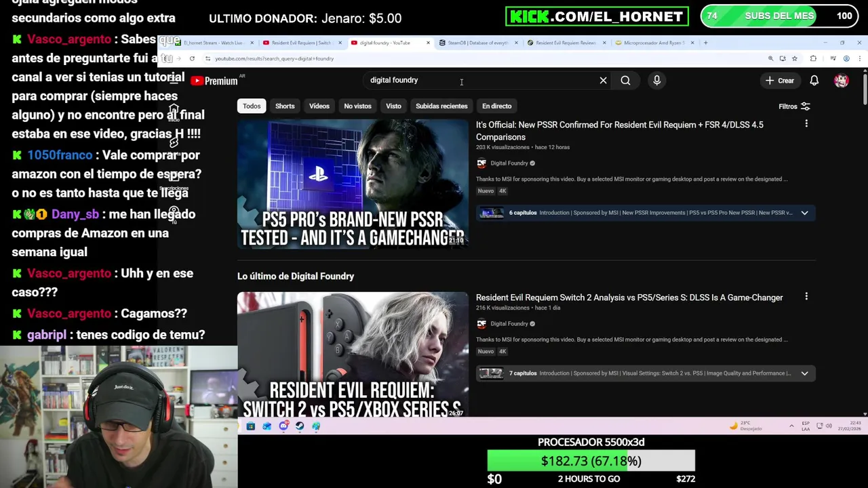Image resolution: width=868 pixels, height=488 pixels.
Task: Switch to Resident Evil Requiem Switch tab
Action: pos(302,43)
